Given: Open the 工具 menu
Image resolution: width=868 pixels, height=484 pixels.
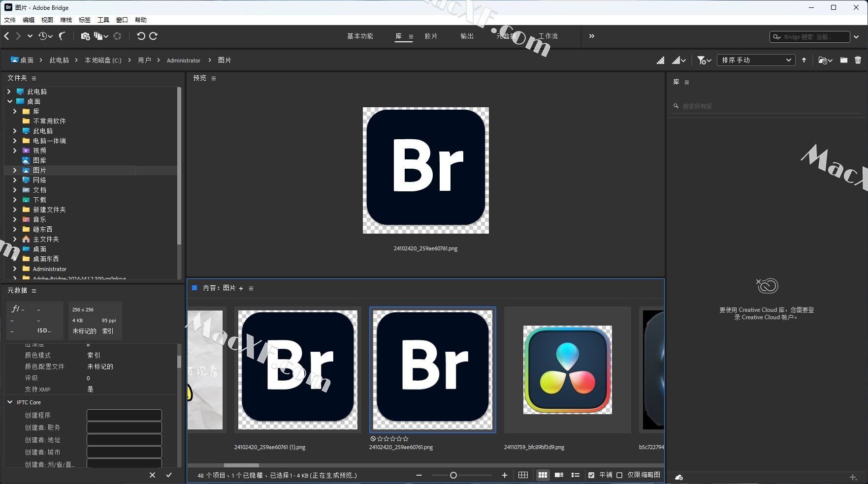Looking at the screenshot, I should 103,20.
